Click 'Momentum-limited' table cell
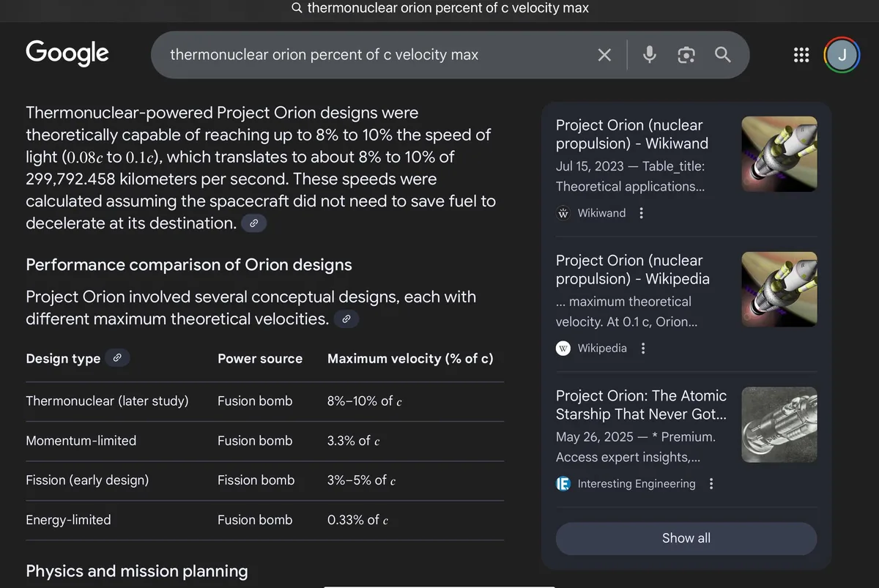 [x=81, y=441]
